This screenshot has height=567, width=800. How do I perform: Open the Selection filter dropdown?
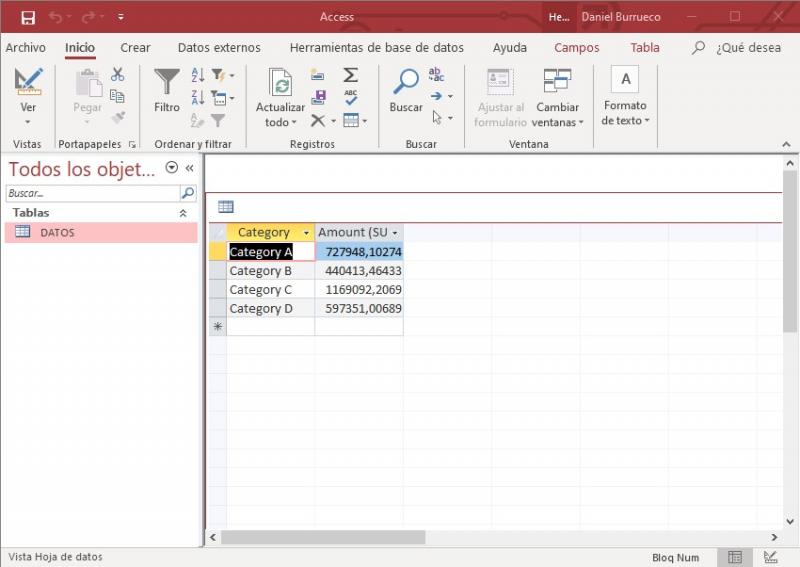point(223,75)
